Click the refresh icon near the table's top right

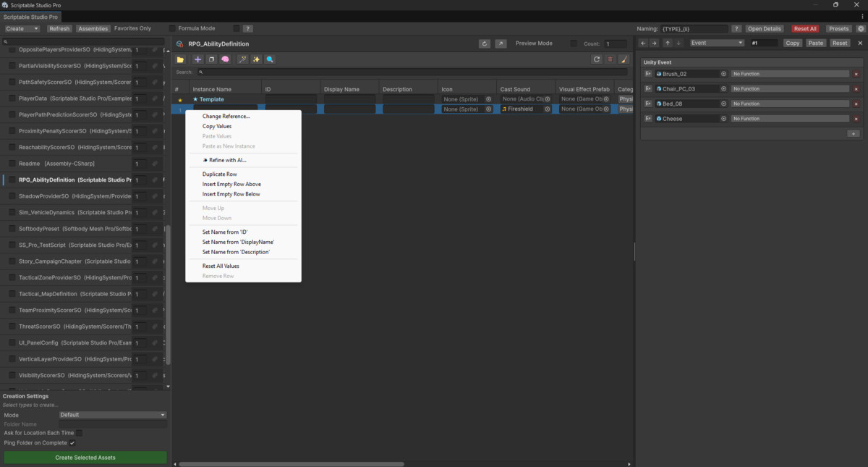coord(597,59)
